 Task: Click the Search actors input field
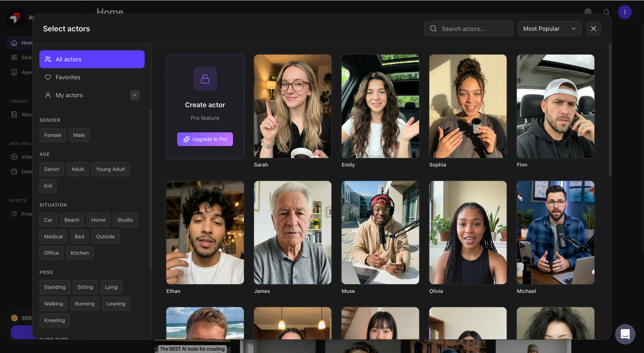pyautogui.click(x=469, y=29)
